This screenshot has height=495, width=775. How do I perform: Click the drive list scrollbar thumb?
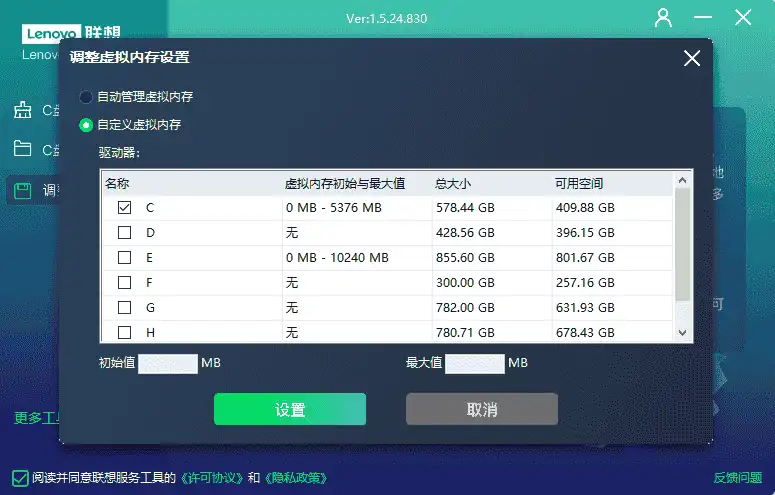(683, 244)
